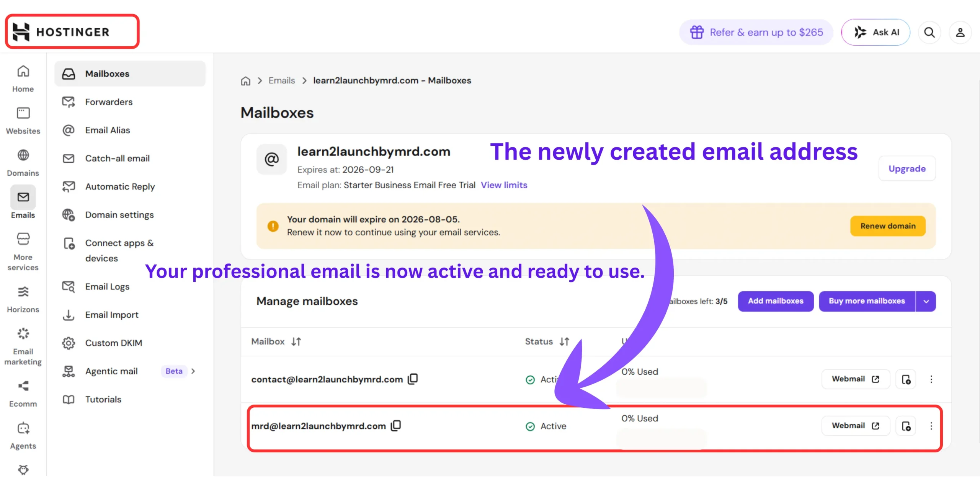
Task: Open Custom DKIM menu item
Action: coord(130,343)
